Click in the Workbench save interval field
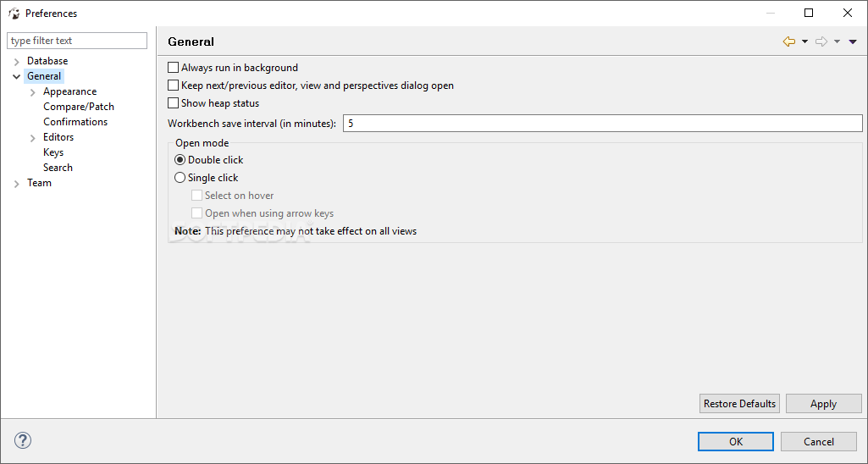Screen dimensions: 868x464 603,123
